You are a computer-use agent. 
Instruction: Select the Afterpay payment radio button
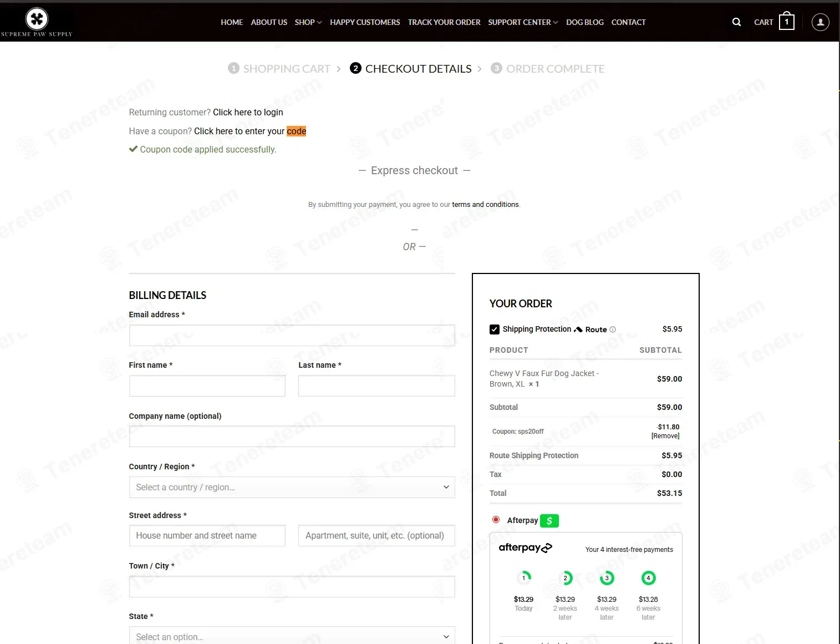coord(496,520)
